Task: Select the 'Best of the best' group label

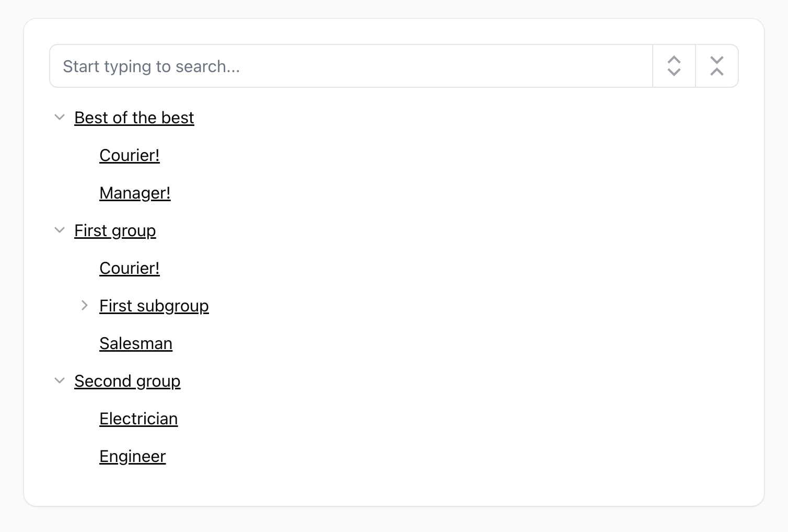Action: click(134, 118)
